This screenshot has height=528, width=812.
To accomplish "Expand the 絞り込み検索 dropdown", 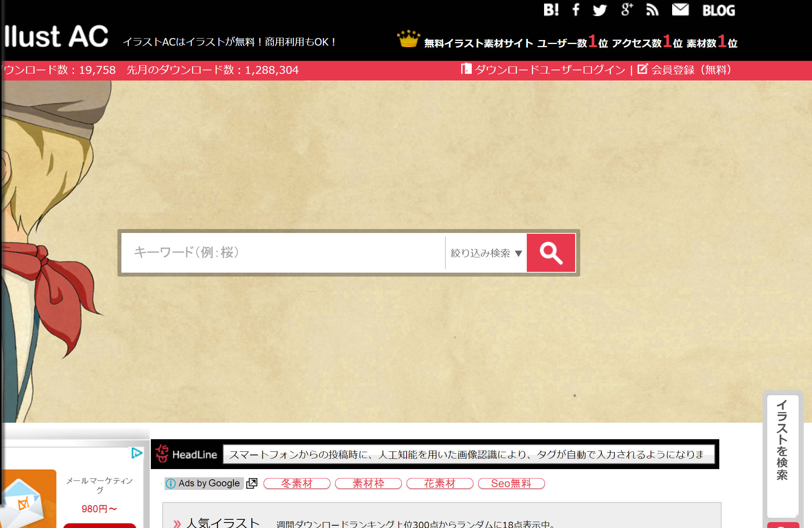I will 486,253.
